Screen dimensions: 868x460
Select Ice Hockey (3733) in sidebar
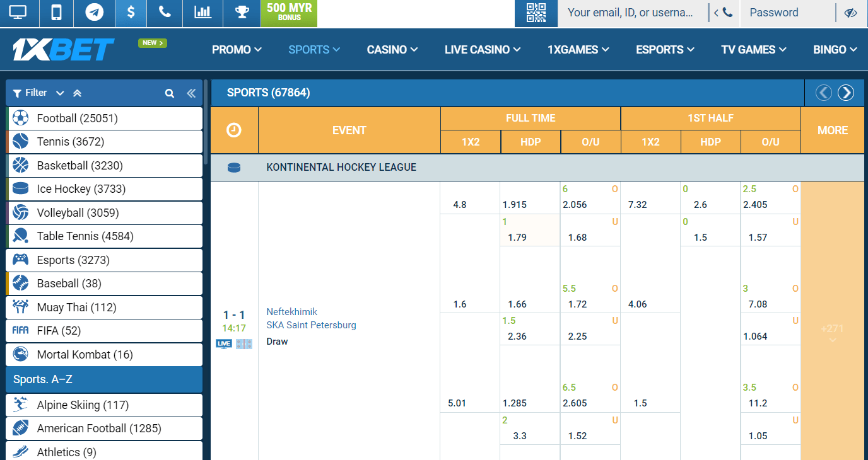(104, 189)
